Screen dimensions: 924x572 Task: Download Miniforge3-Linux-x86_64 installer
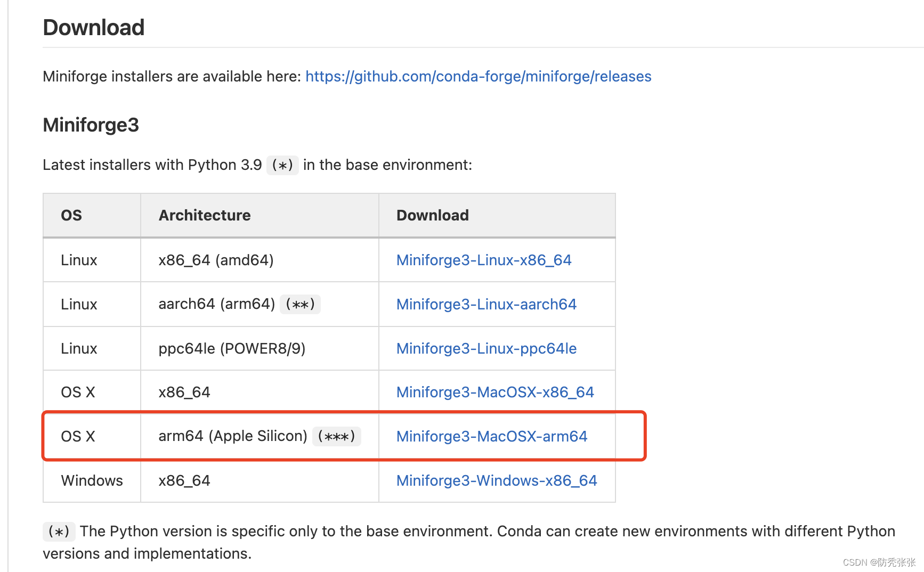click(x=484, y=260)
